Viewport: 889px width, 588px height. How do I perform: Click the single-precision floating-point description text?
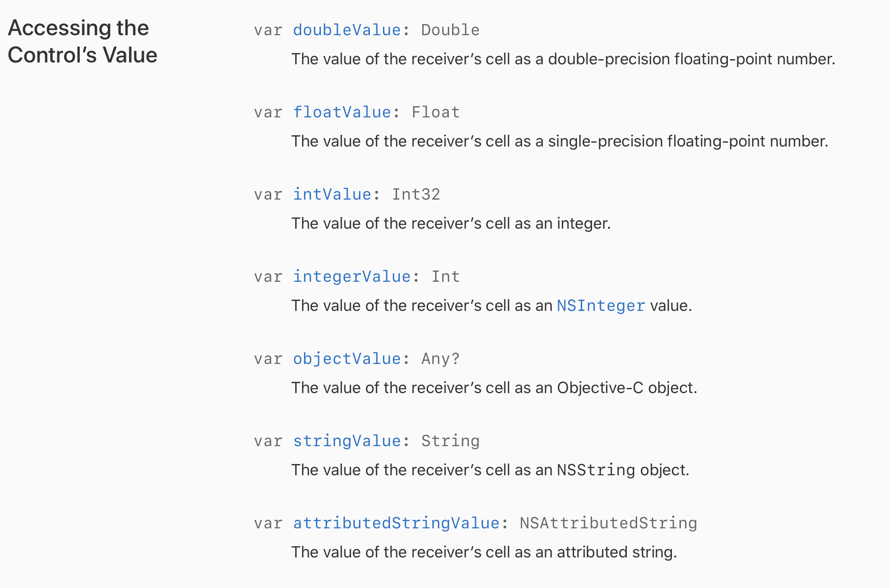(x=559, y=141)
